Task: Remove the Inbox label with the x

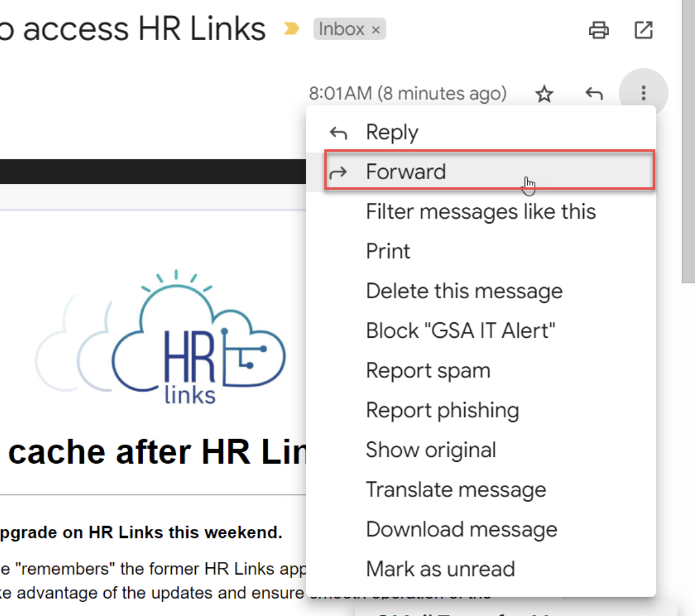Action: [x=376, y=30]
